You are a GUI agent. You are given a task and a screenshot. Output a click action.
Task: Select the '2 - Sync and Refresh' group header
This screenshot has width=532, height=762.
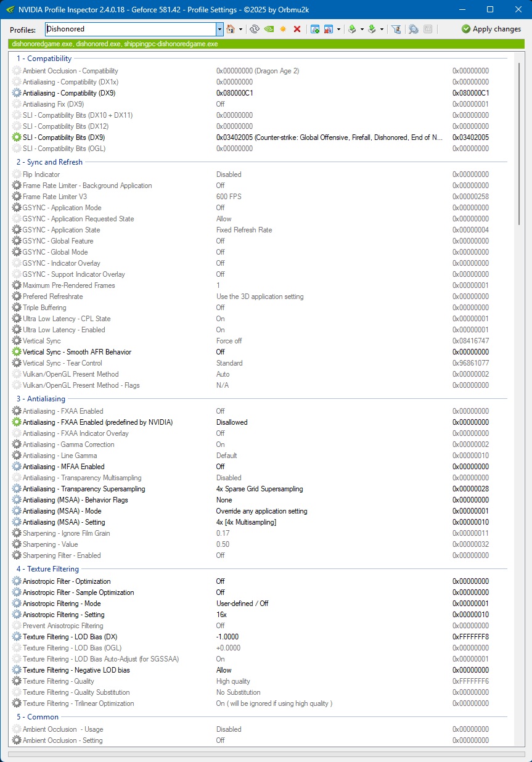(x=49, y=162)
